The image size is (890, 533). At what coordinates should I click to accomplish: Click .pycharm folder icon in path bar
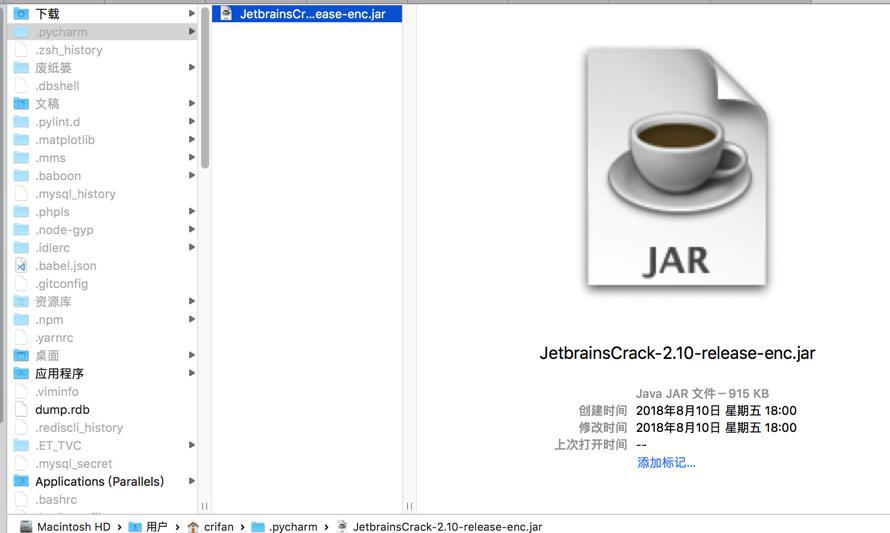pyautogui.click(x=258, y=527)
